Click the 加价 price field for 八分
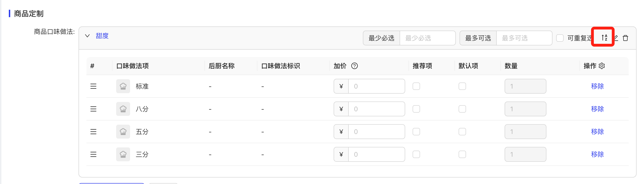 click(376, 109)
